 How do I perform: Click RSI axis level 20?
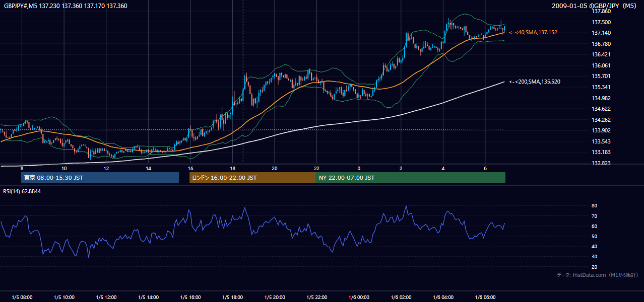pos(595,267)
